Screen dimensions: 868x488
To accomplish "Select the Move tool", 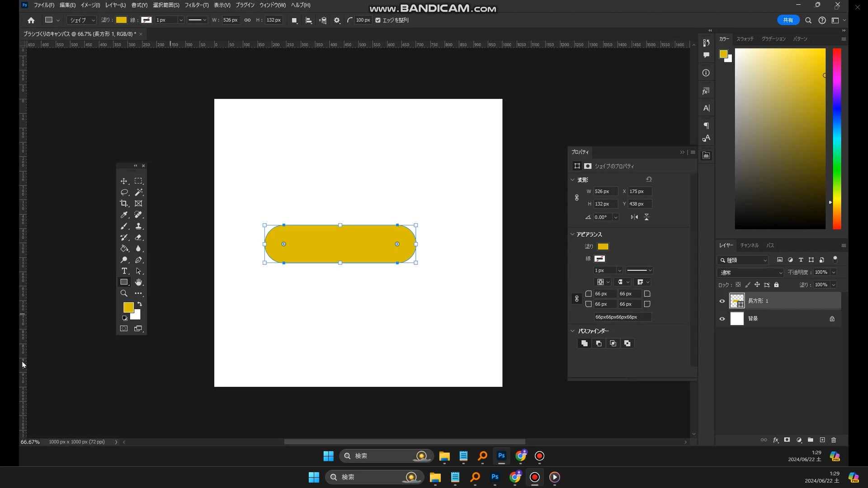I will tap(123, 181).
